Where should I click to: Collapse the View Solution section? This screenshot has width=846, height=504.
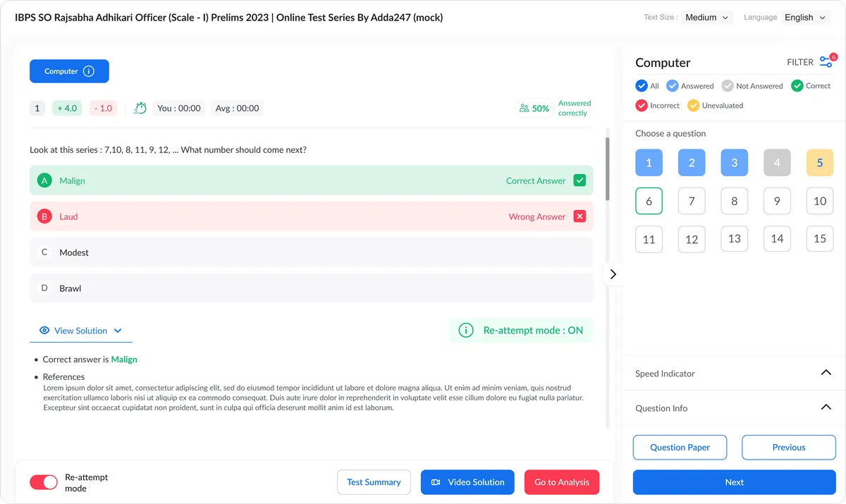pyautogui.click(x=81, y=331)
